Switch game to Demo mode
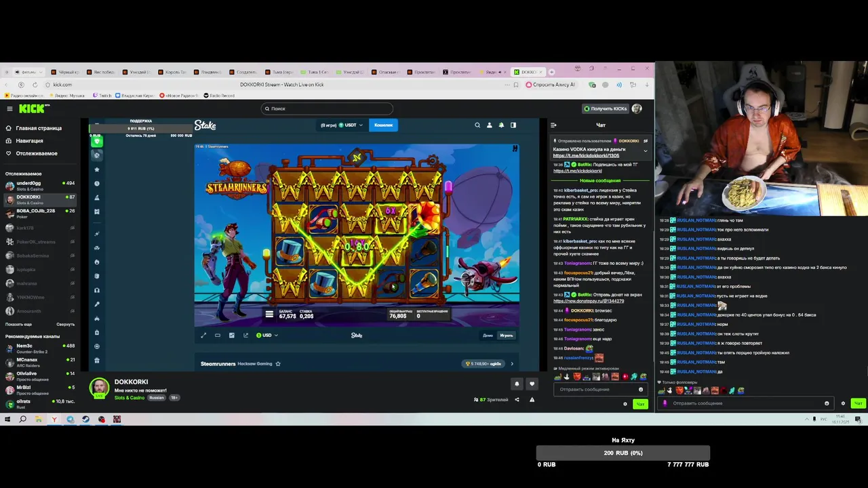 coord(488,335)
